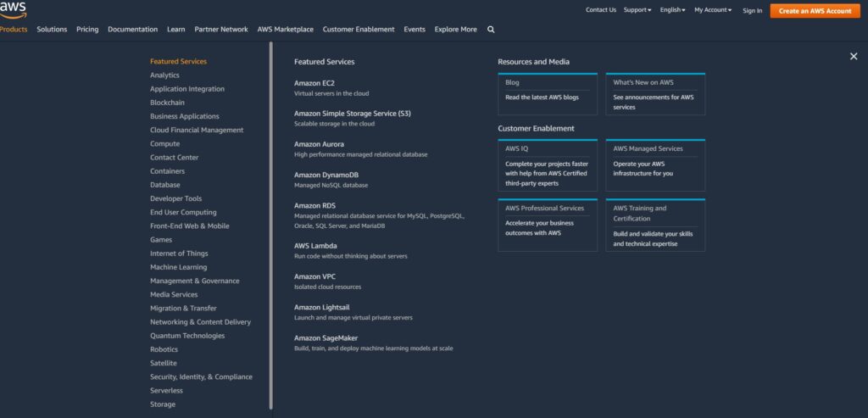Click Sign In
Screen dimensions: 868x418
point(753,10)
